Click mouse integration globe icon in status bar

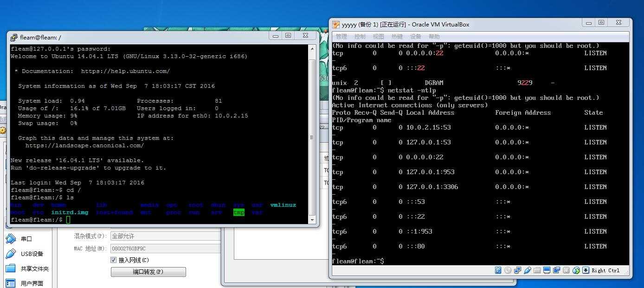tap(576, 270)
